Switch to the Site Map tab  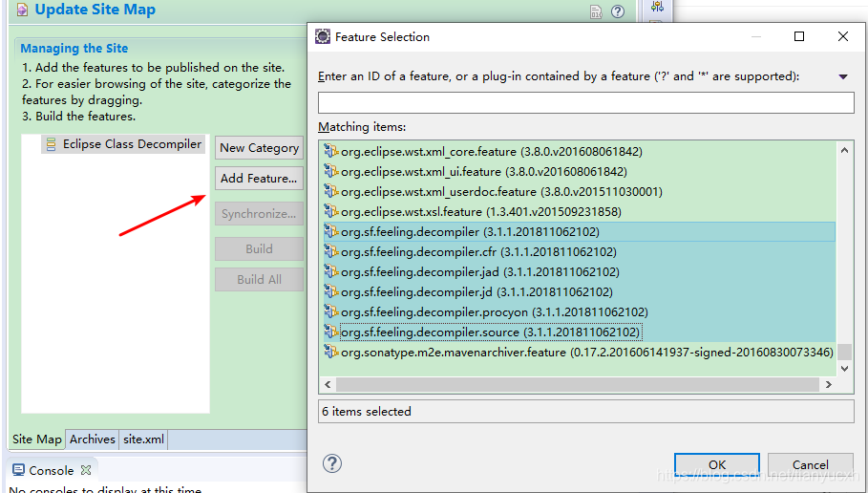(x=37, y=439)
